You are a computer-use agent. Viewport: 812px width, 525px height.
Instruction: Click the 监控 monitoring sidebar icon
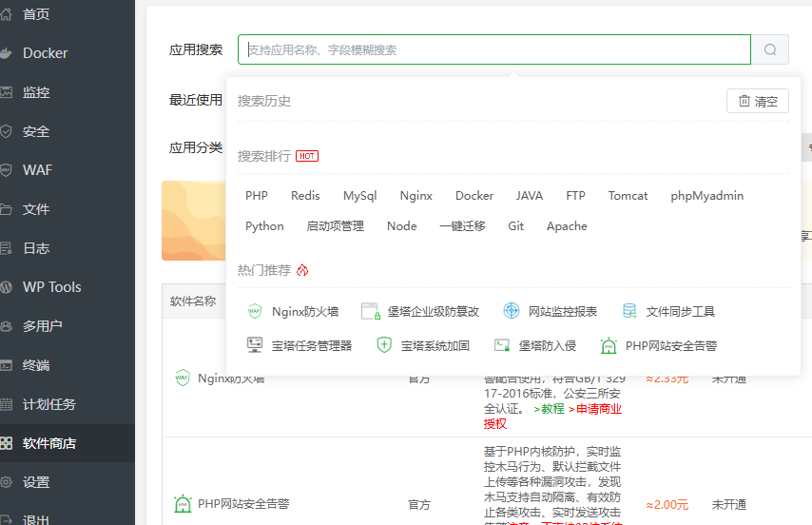[x=6, y=92]
